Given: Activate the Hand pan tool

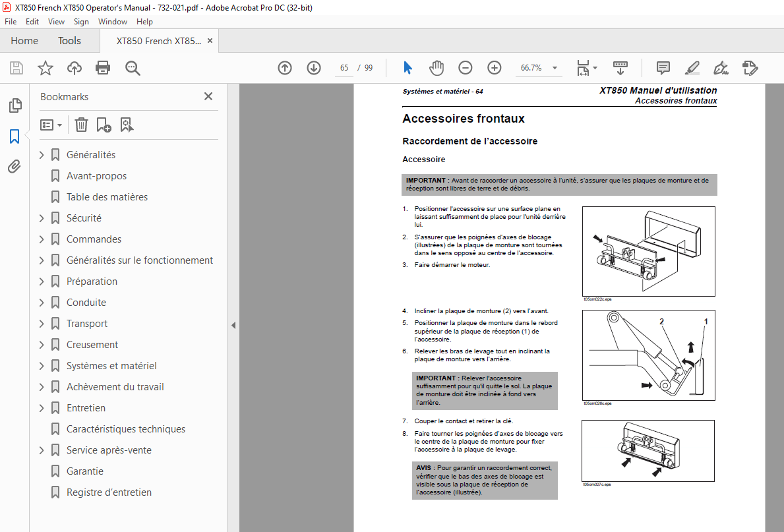Looking at the screenshot, I should coord(437,68).
